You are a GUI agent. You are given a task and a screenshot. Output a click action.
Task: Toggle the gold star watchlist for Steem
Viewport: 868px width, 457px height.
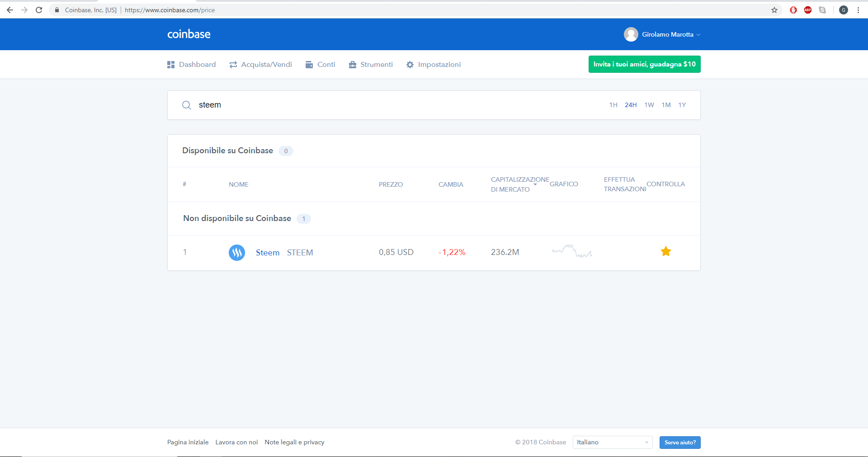[x=666, y=251]
